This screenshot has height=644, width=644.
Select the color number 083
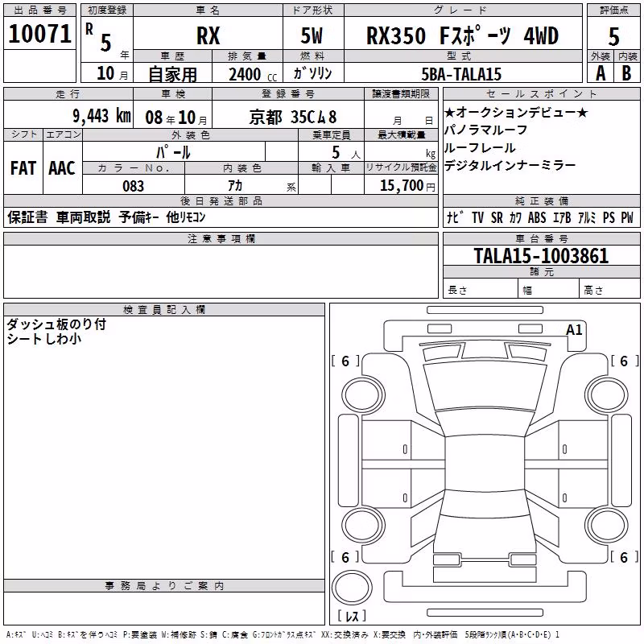pyautogui.click(x=134, y=186)
